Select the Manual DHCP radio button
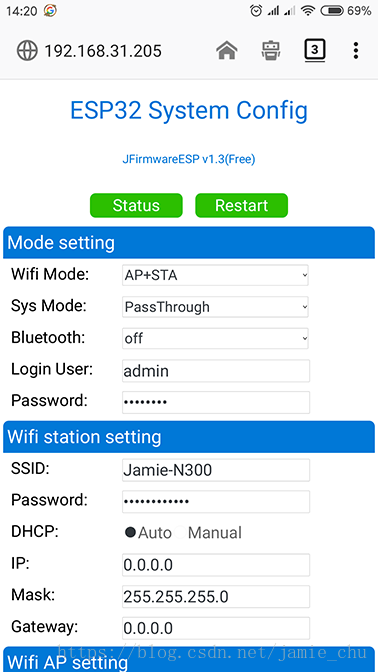This screenshot has width=378, height=672. point(180,532)
